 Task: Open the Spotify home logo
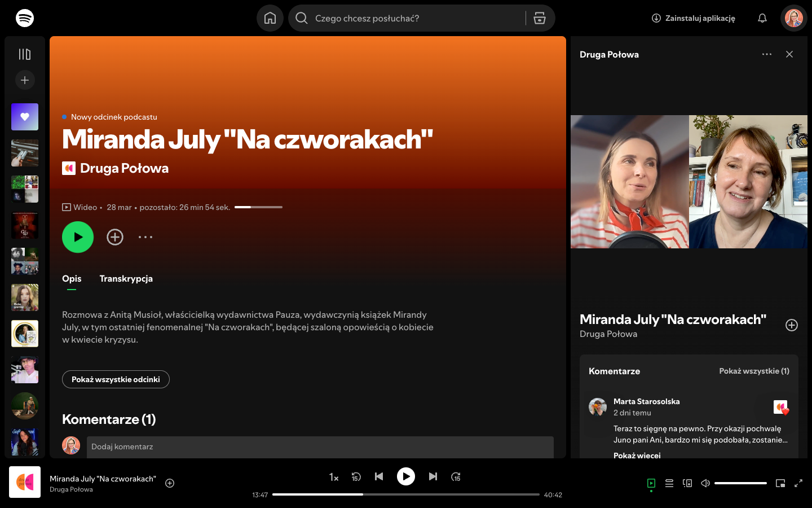[x=25, y=18]
